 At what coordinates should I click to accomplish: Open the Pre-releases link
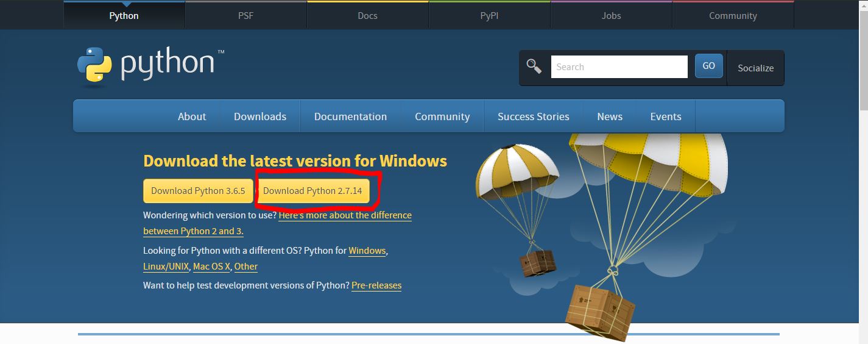(376, 285)
